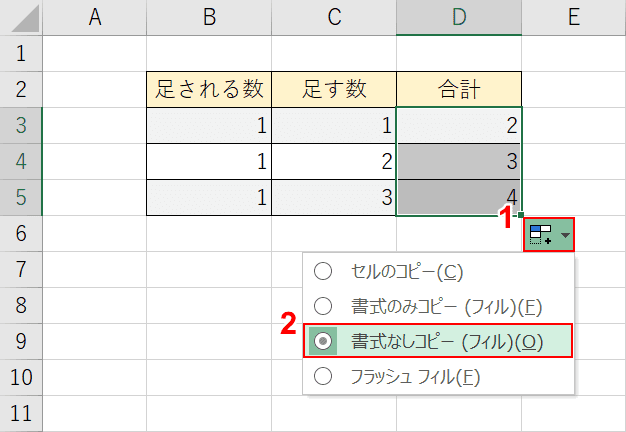The height and width of the screenshot is (432, 626).
Task: Click the 合計 header cell
Action: coord(459,89)
